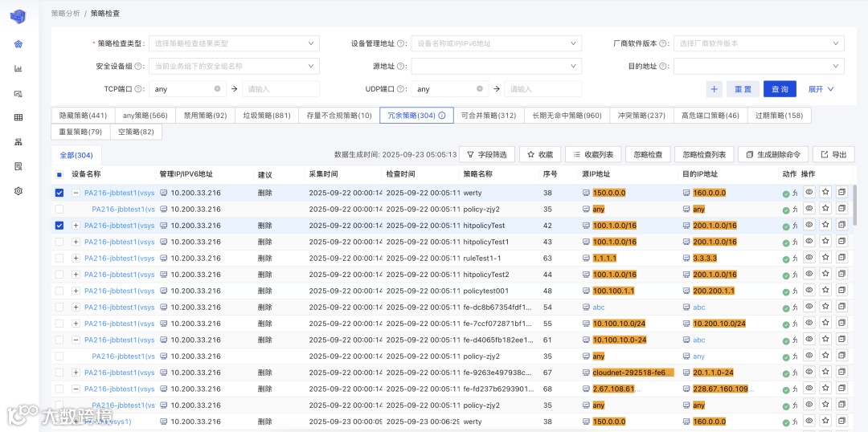This screenshot has width=868, height=432.
Task: Click delete-command icon in policytest001 row
Action: click(x=842, y=291)
